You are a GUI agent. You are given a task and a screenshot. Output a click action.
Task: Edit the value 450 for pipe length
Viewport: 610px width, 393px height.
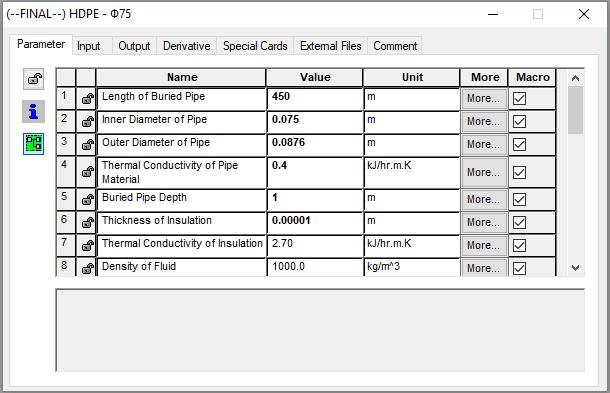pos(315,99)
